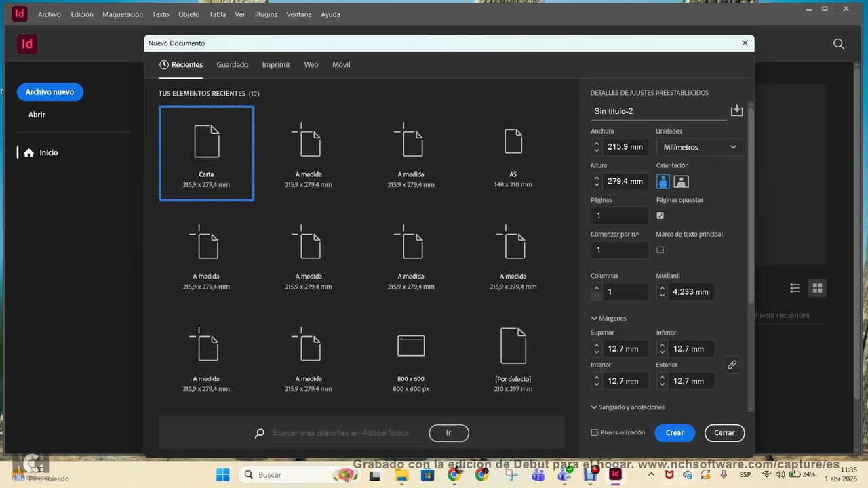Select the A5 148 x 210 mm preset
The width and height of the screenshot is (868, 488).
pos(513,153)
